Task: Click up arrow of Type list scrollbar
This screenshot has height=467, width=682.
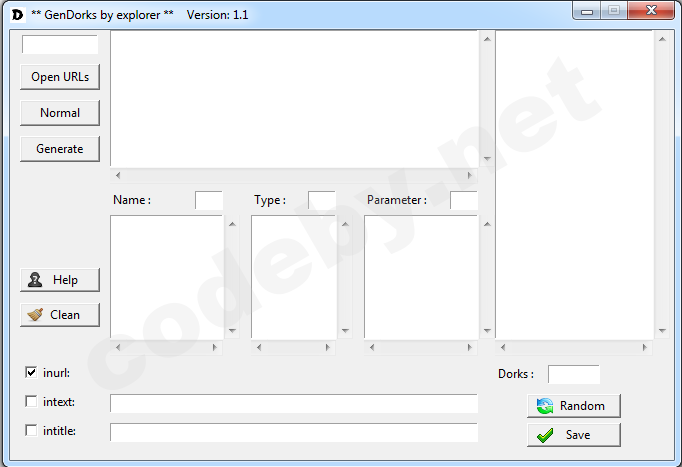Action: [x=345, y=224]
